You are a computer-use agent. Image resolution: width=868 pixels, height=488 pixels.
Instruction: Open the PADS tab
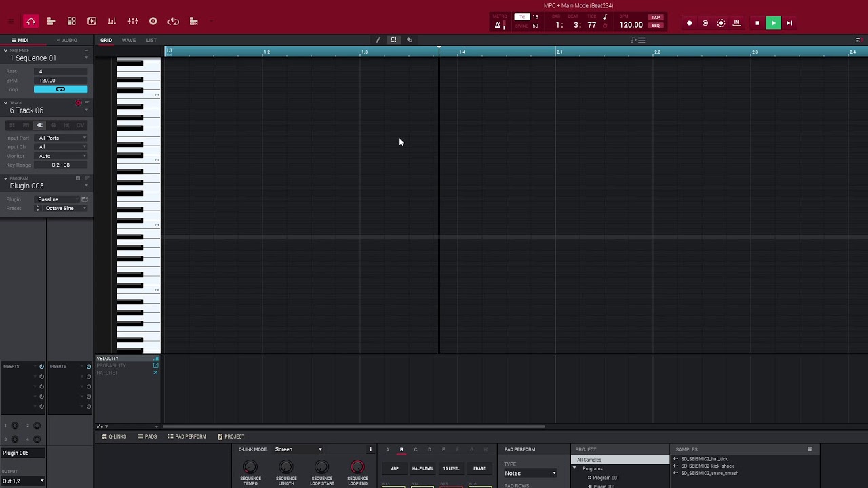click(x=147, y=436)
